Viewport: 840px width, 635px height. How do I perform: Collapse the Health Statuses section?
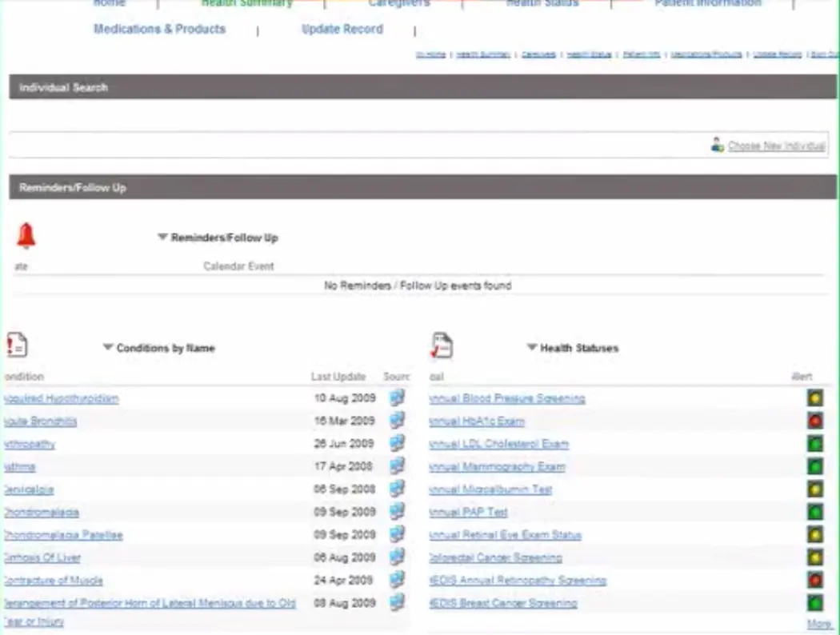click(531, 348)
